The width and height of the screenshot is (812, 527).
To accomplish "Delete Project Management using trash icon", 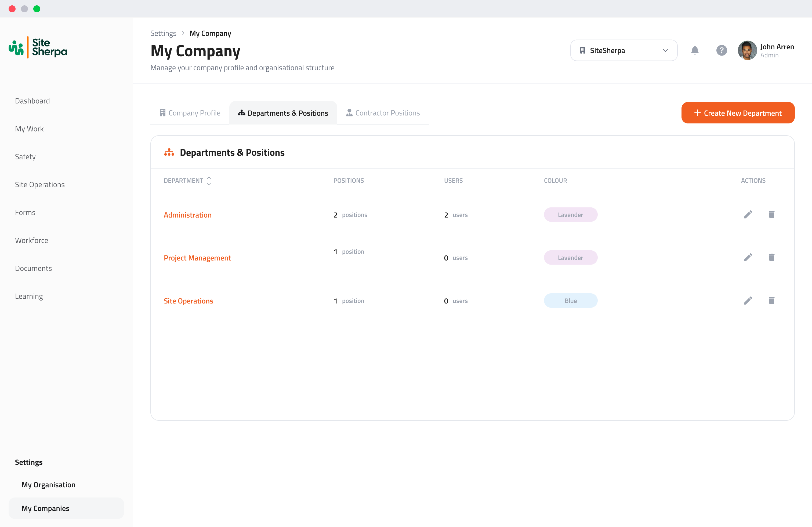I will tap(771, 257).
